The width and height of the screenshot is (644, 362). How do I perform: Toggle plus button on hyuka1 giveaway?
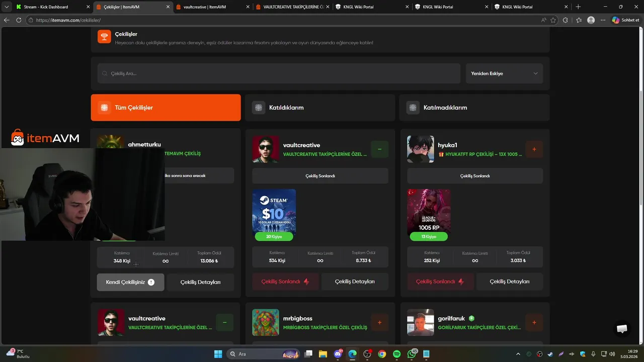click(534, 149)
